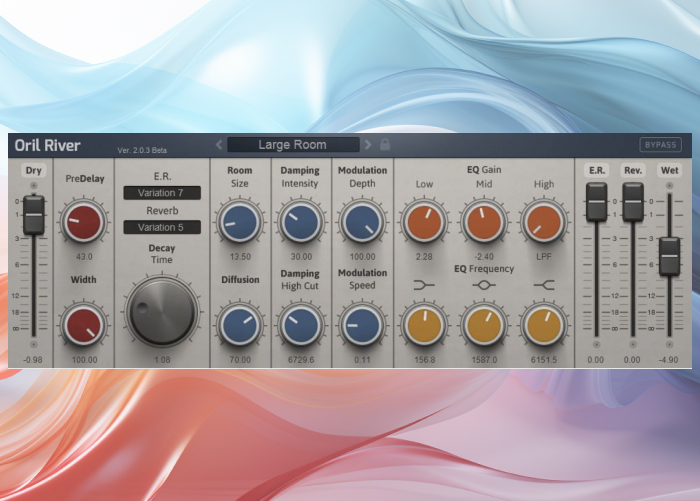Open the Reverb Variation 5 dropdown
700x501 pixels.
click(x=162, y=227)
